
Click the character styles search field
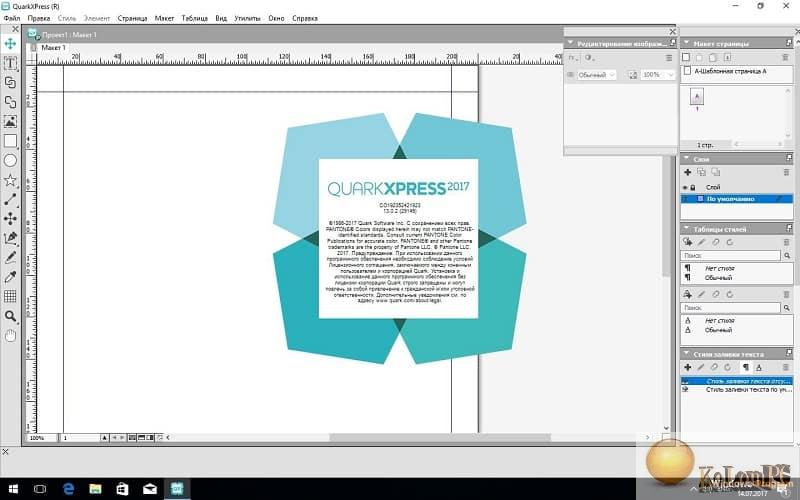(x=731, y=308)
